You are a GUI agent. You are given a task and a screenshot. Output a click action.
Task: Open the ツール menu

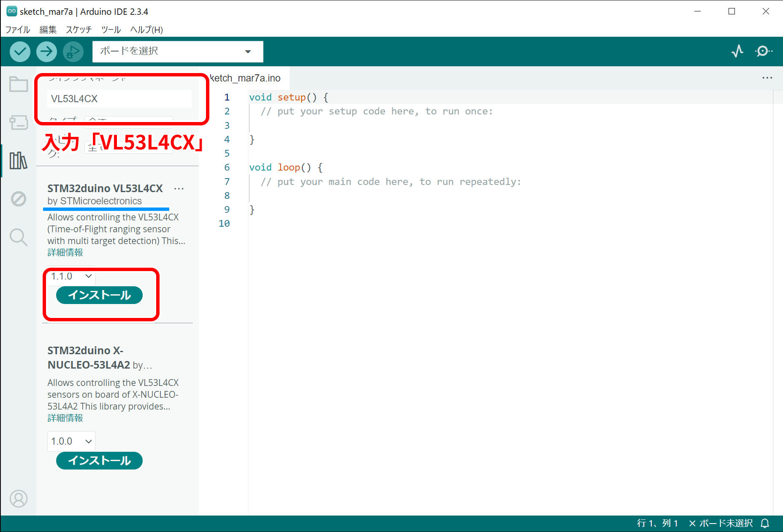(111, 30)
